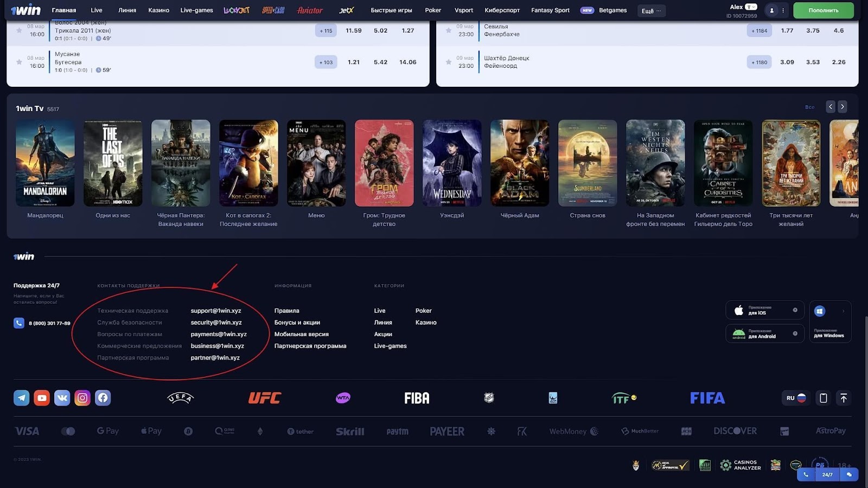The width and height of the screenshot is (868, 488).
Task: Open the Чёрный Адам movie poster
Action: pyautogui.click(x=520, y=163)
